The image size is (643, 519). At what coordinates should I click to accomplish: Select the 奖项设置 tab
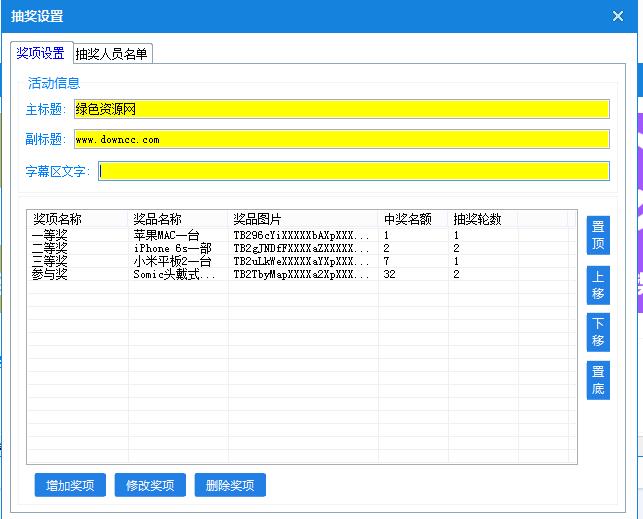(x=41, y=54)
